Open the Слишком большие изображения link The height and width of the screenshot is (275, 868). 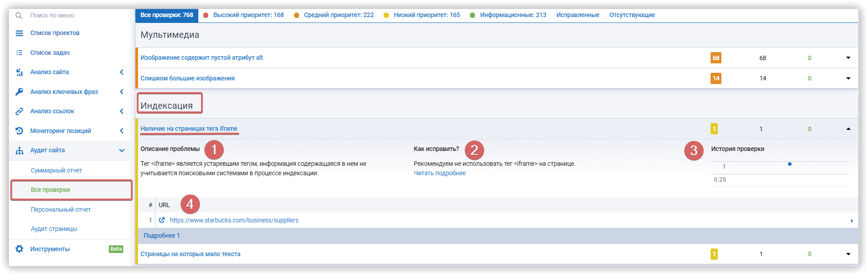188,78
